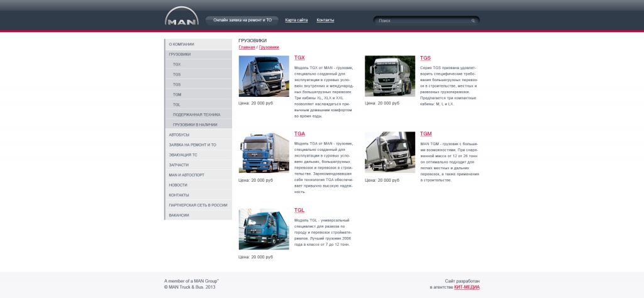Open 'ПАРТНЕРСКАЯ СЕТЬ В РОССИИ' sidebar item

coord(198,205)
